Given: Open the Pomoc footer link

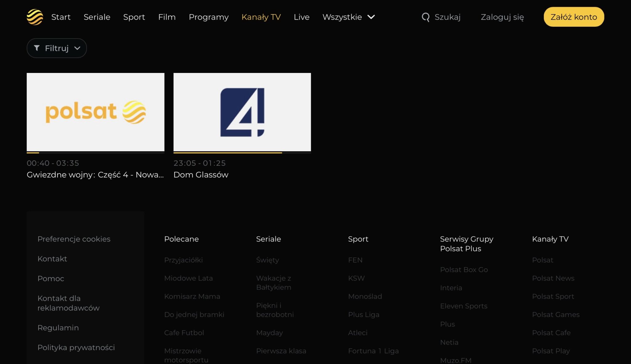Looking at the screenshot, I should point(51,278).
